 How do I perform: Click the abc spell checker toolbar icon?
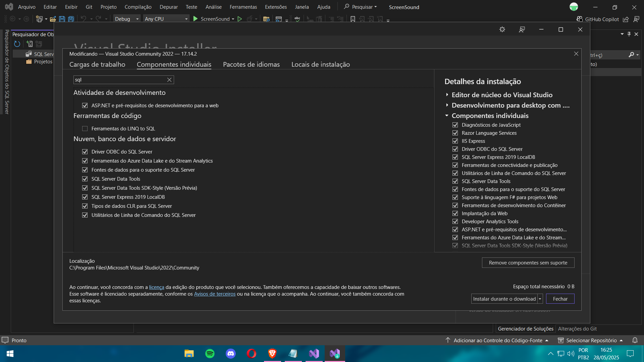click(297, 19)
